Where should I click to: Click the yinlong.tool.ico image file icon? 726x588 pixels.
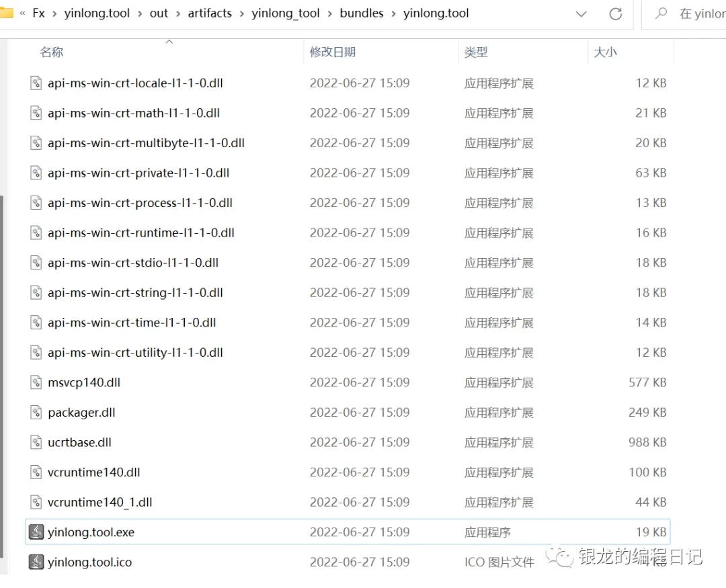coord(35,562)
